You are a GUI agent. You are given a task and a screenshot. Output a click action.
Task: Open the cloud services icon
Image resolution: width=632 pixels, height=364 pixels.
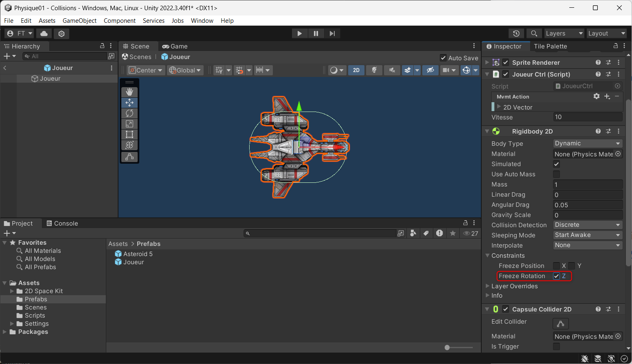point(44,33)
